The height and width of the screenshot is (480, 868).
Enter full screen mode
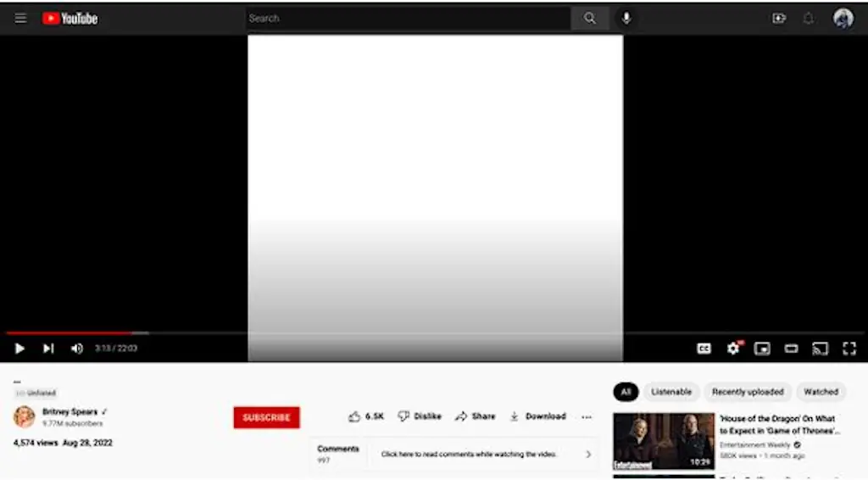[849, 349]
